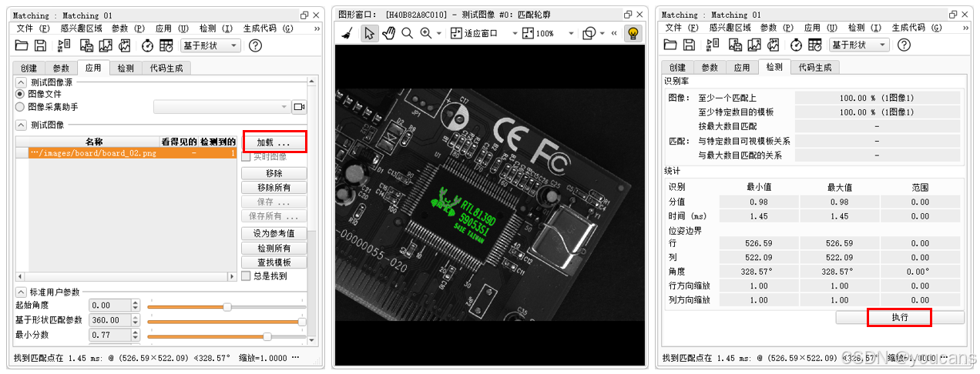
Task: Click 100% image size icon
Action: [528, 33]
